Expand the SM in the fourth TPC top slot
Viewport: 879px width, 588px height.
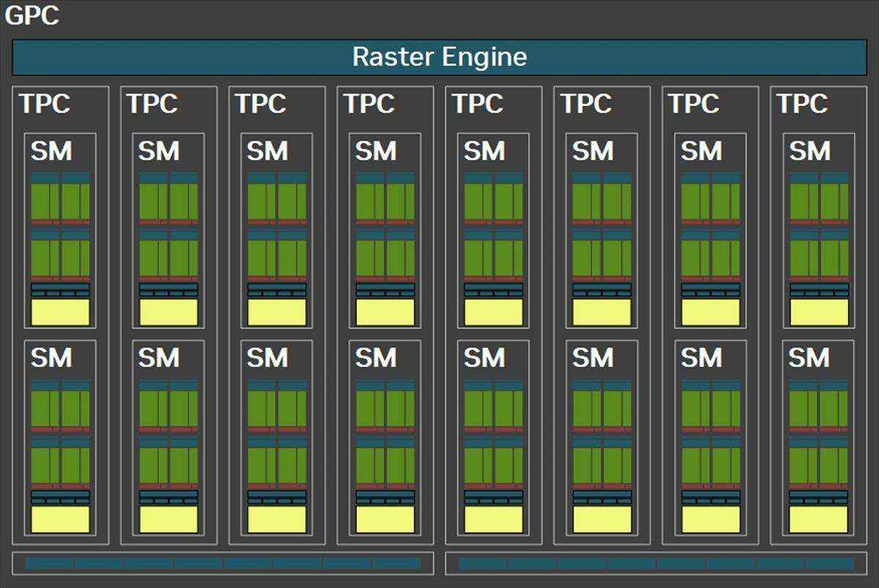point(385,227)
